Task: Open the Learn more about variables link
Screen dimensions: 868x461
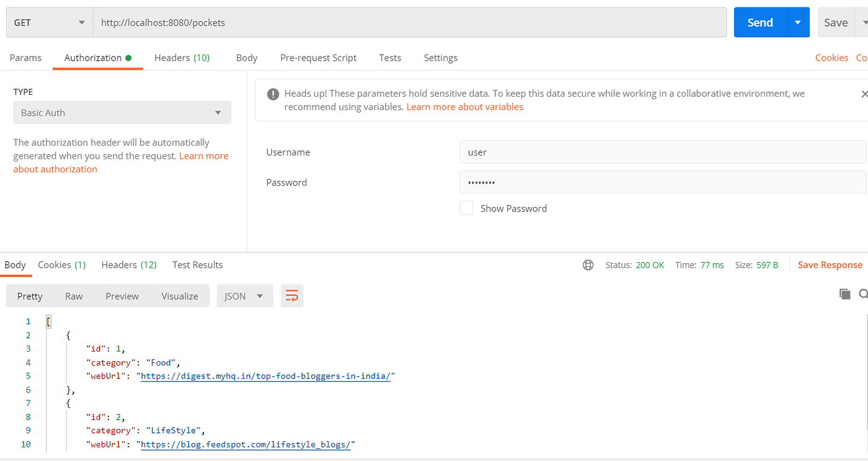Action: (464, 107)
